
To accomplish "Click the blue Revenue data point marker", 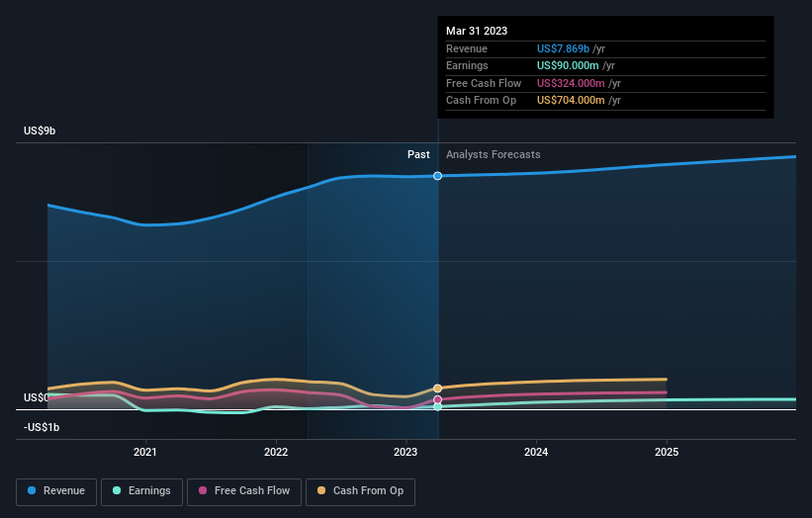I will tap(437, 176).
